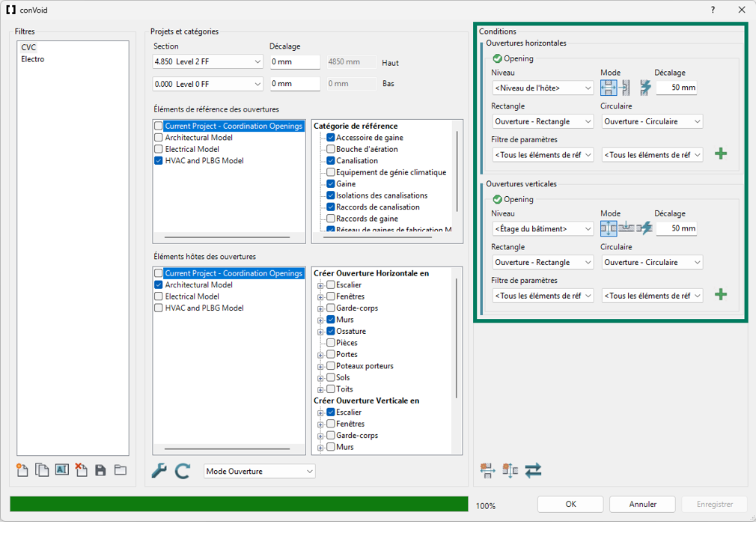Click the Bas Décalage 0 mm field
The image size is (756, 539).
click(295, 84)
